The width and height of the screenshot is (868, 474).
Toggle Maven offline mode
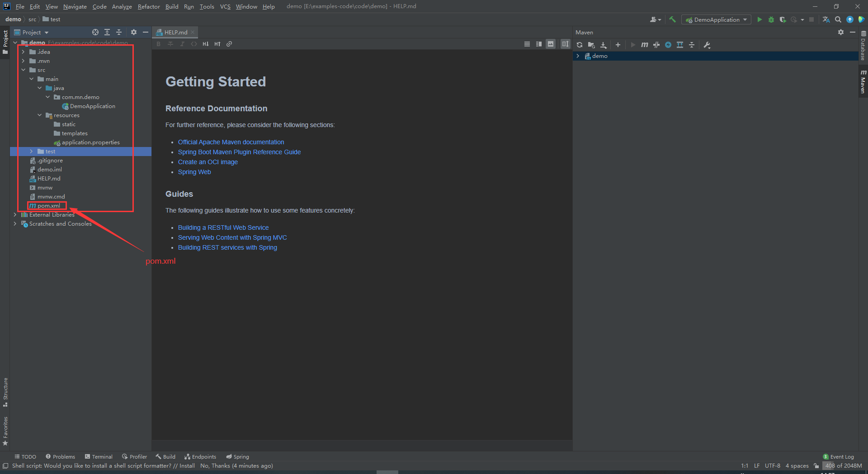click(656, 45)
